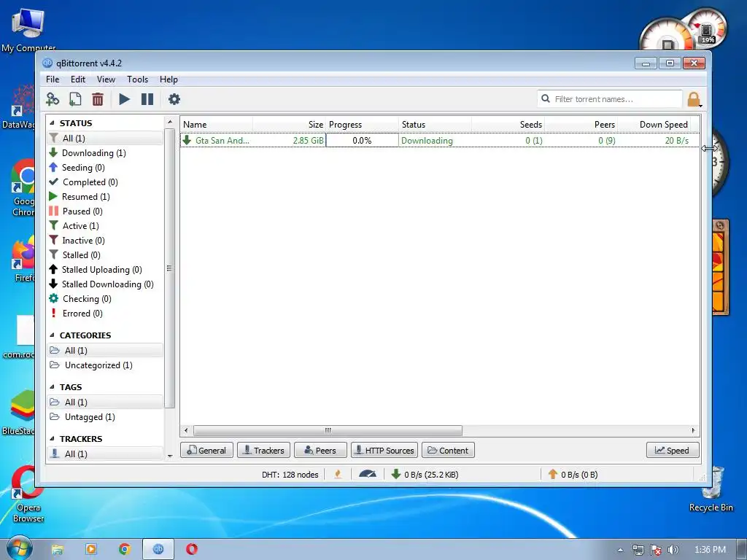Collapse the CATEGORIES section triangle
Image resolution: width=747 pixels, height=560 pixels.
coord(52,335)
